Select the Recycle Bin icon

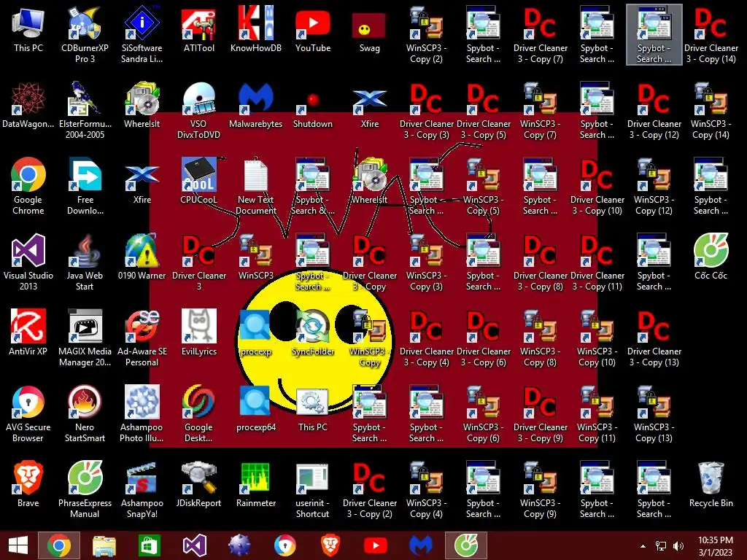711,484
